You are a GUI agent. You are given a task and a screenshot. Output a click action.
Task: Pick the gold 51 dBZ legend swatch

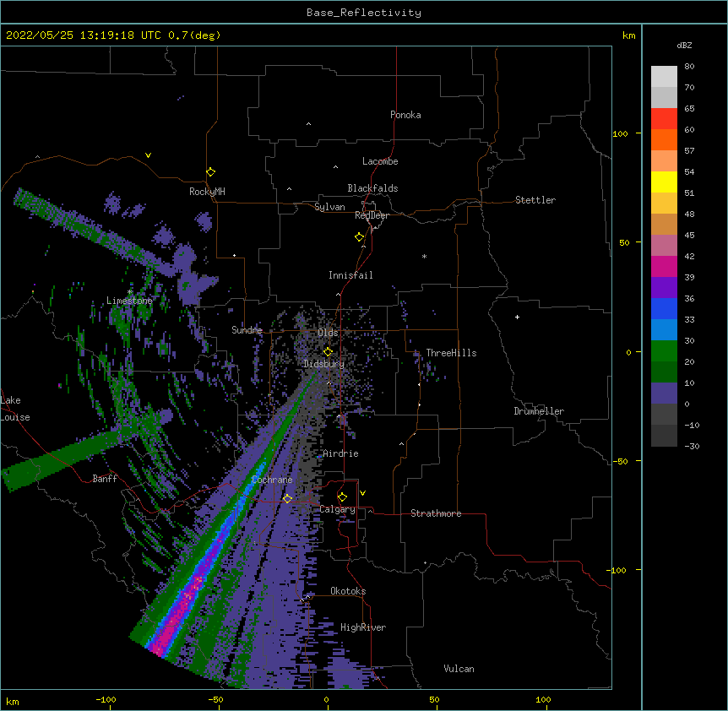[664, 204]
